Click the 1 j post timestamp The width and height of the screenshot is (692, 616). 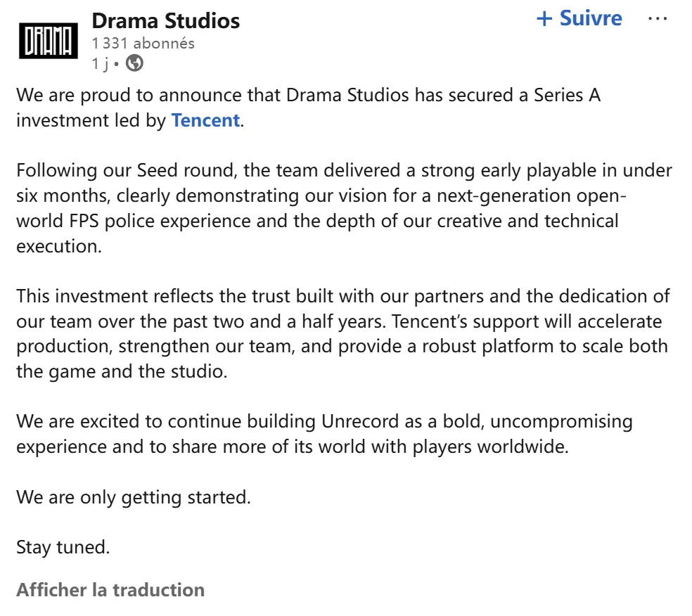click(99, 63)
